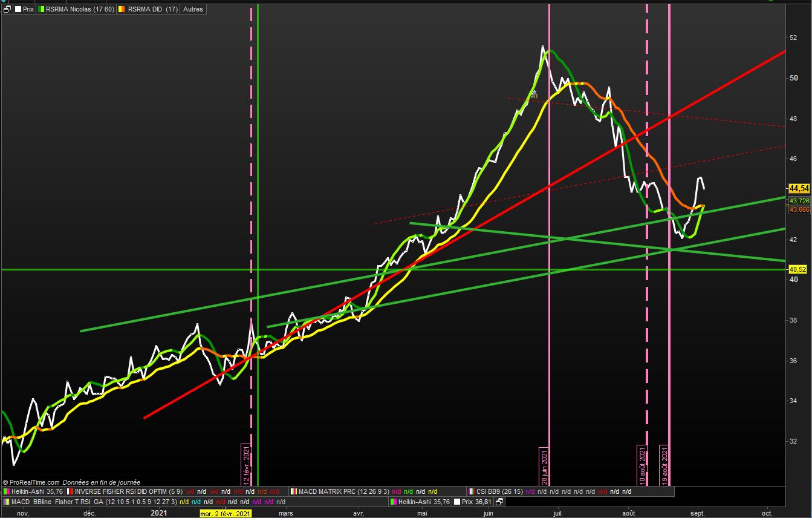Click the 48 value on the price axis
812x518 pixels.
coord(793,119)
